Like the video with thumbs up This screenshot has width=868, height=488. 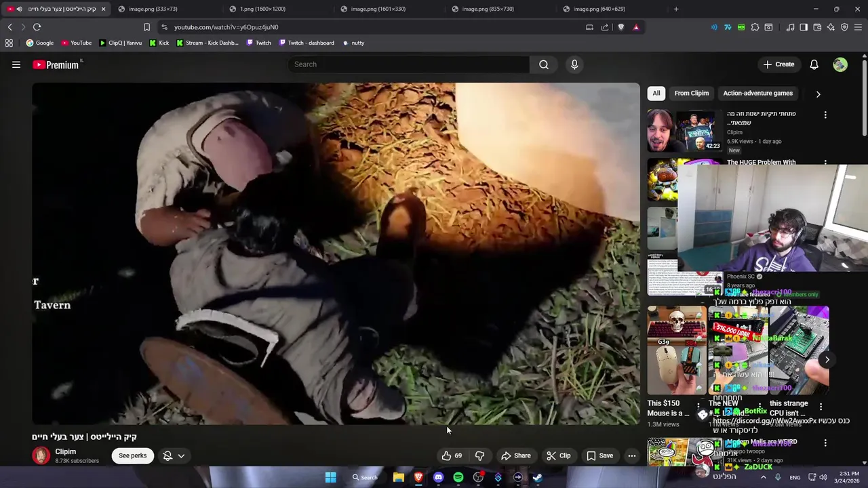tap(452, 455)
